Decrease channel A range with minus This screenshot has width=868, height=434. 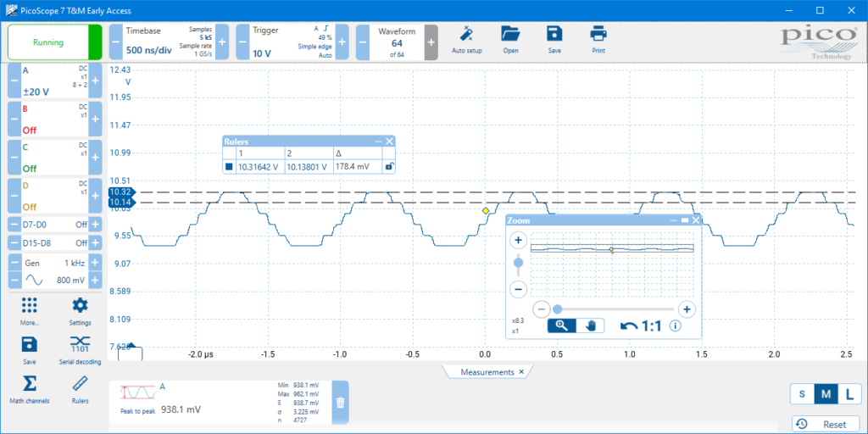14,81
